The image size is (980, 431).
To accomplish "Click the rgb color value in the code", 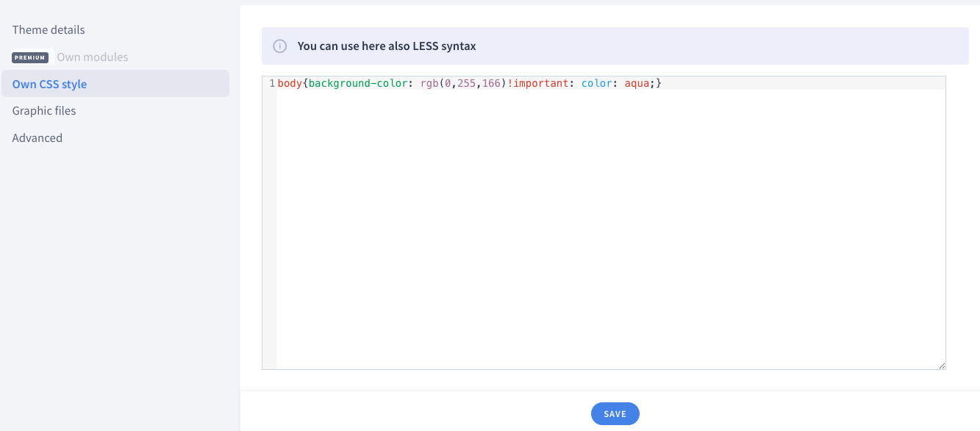I will (430, 83).
